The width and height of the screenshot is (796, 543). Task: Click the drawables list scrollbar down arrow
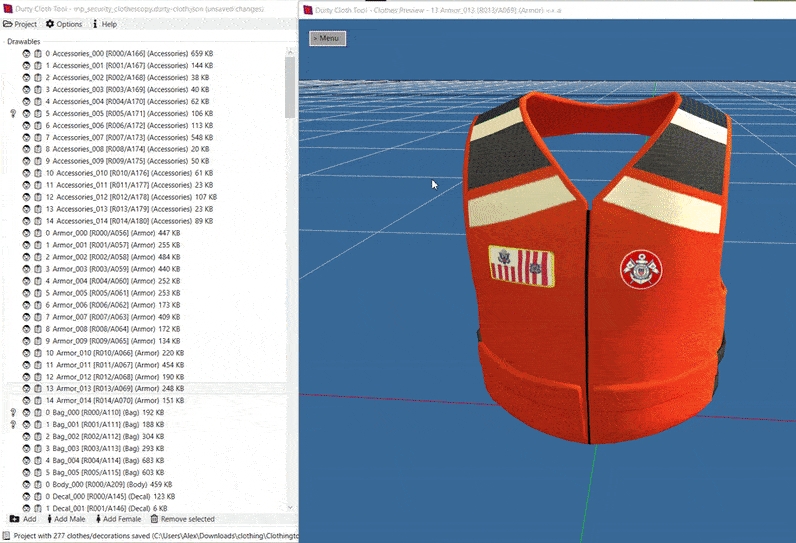coord(290,507)
